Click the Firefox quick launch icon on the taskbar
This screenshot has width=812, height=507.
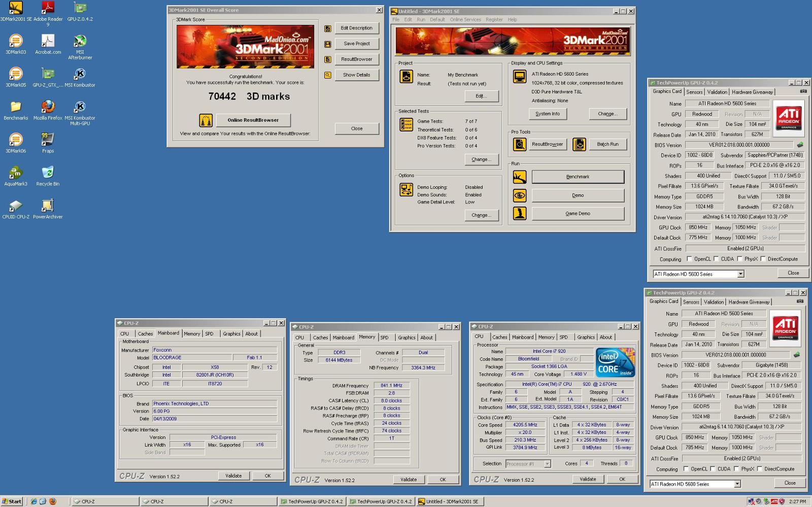click(x=52, y=501)
